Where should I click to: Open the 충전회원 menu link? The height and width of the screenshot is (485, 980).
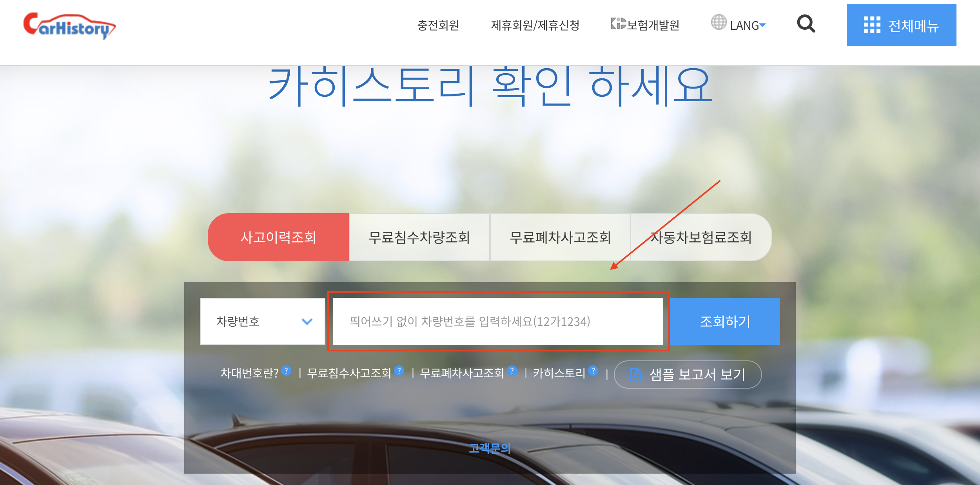438,25
